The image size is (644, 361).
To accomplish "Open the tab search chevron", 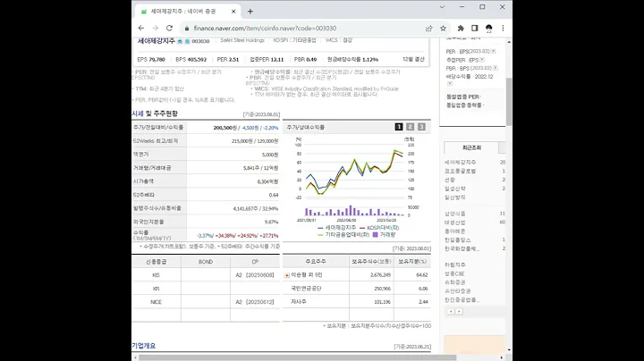I will tap(442, 7).
